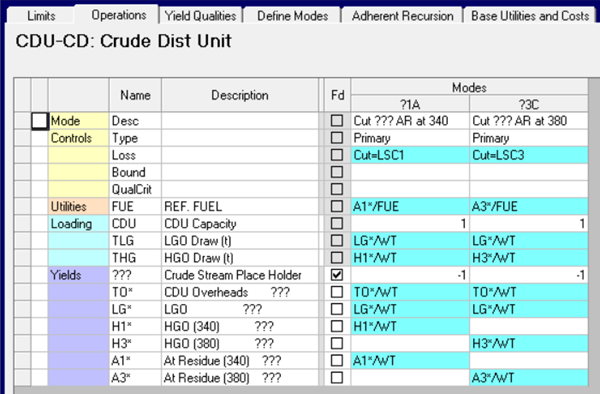
Task: Select H3*/WT cell in H3* yields row
Action: tap(529, 343)
